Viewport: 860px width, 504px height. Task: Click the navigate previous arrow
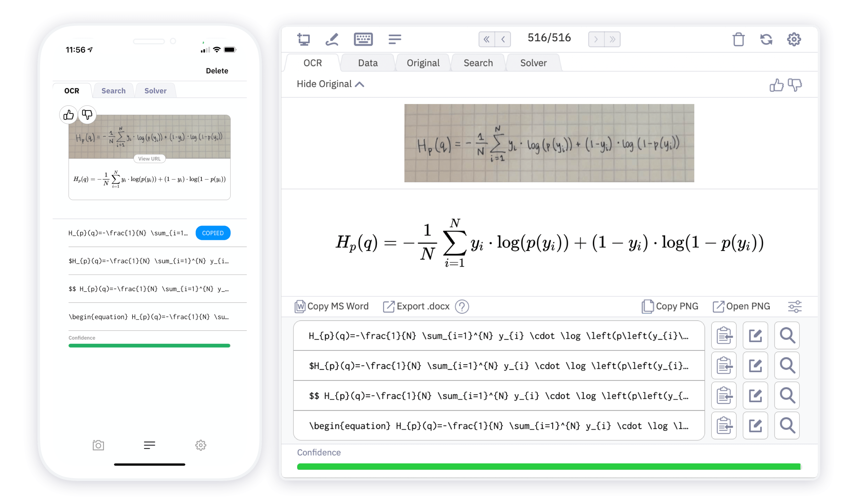pyautogui.click(x=503, y=38)
